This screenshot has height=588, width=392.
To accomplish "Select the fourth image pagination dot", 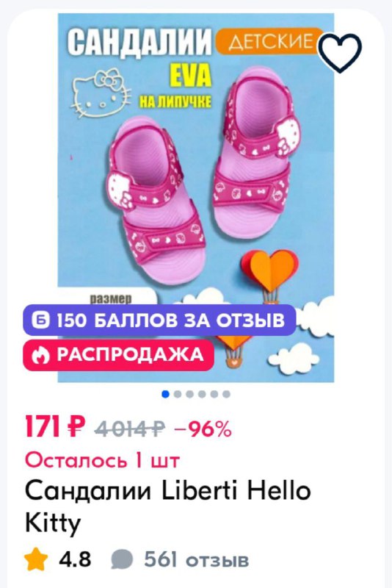I will click(202, 394).
